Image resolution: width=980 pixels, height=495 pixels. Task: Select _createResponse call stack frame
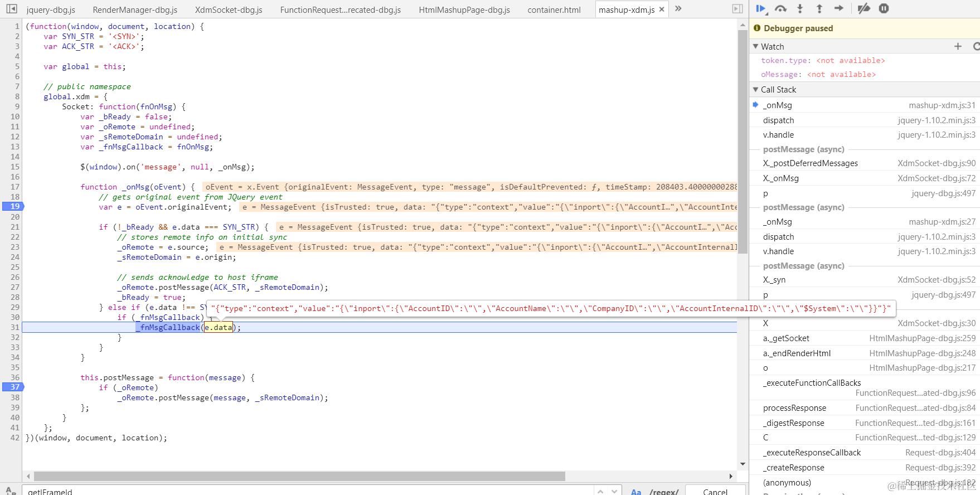pyautogui.click(x=865, y=468)
